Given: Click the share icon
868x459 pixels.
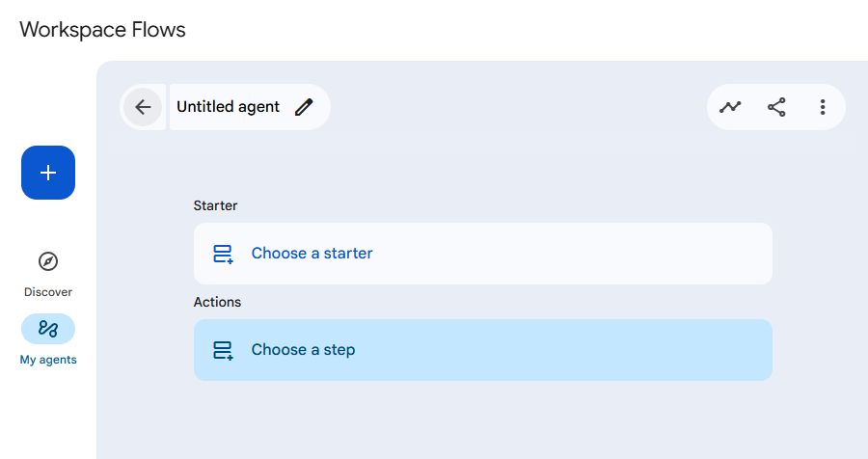Looking at the screenshot, I should pyautogui.click(x=776, y=107).
